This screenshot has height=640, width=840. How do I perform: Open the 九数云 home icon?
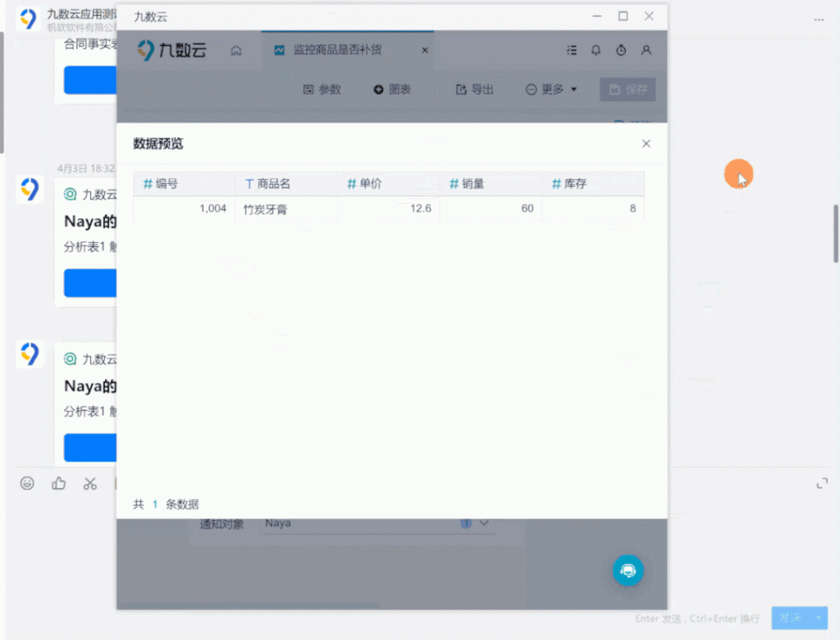click(x=236, y=50)
